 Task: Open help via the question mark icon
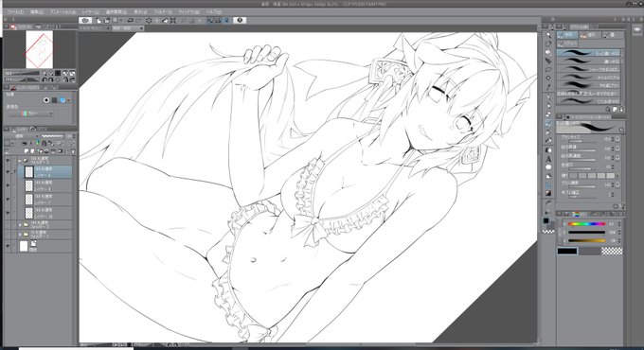pyautogui.click(x=240, y=20)
